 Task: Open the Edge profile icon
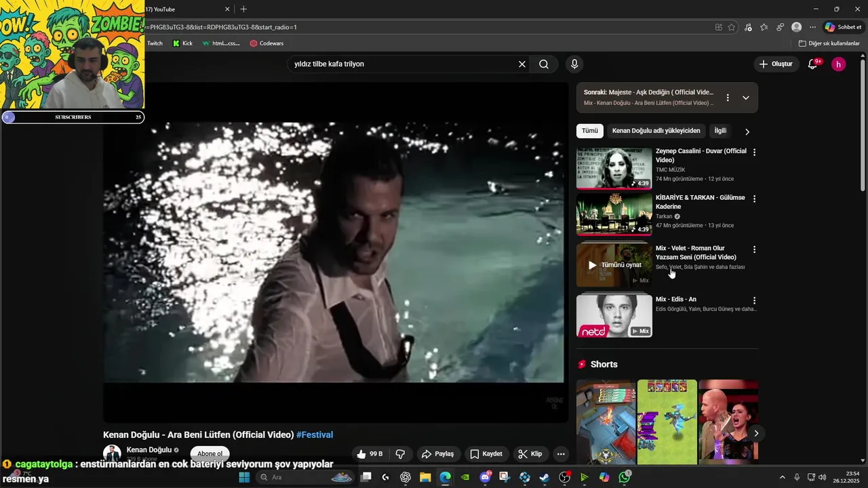coord(797,27)
